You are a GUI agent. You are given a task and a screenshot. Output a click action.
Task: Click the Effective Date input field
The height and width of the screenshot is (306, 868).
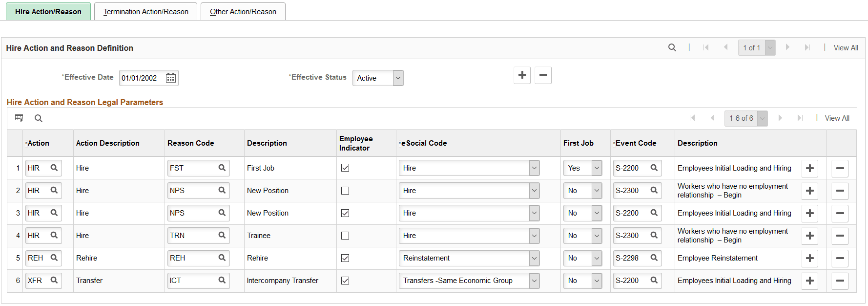point(142,78)
